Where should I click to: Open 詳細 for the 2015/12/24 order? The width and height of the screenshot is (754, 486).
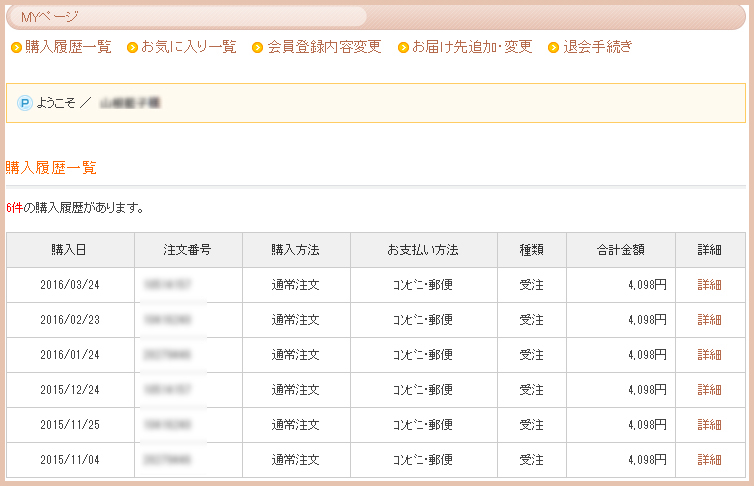709,390
